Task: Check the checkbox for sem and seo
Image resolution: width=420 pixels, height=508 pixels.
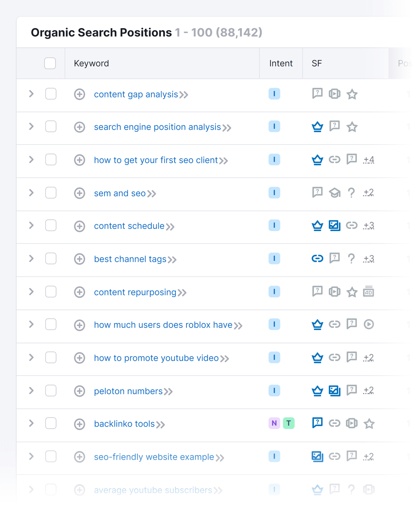Action: point(51,193)
